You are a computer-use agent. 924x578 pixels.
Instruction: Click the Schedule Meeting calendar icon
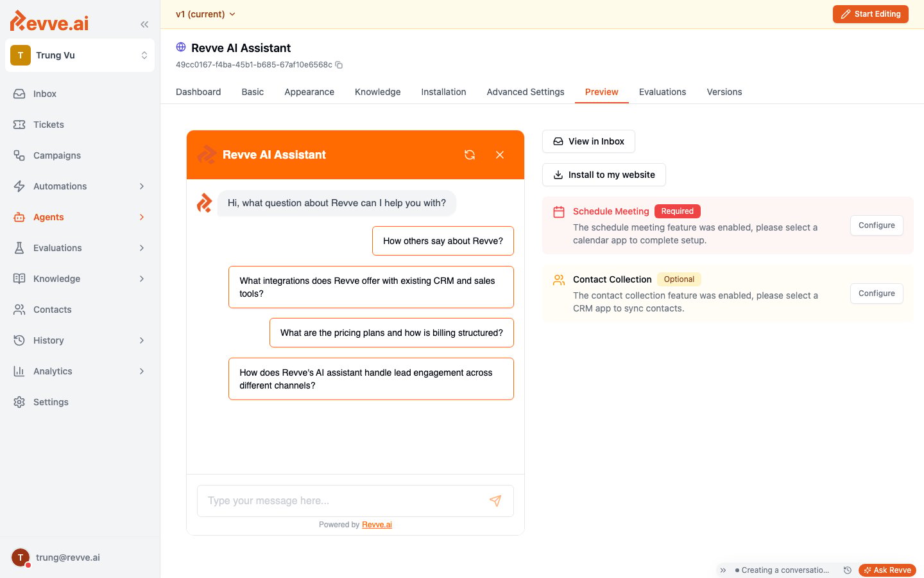point(559,212)
